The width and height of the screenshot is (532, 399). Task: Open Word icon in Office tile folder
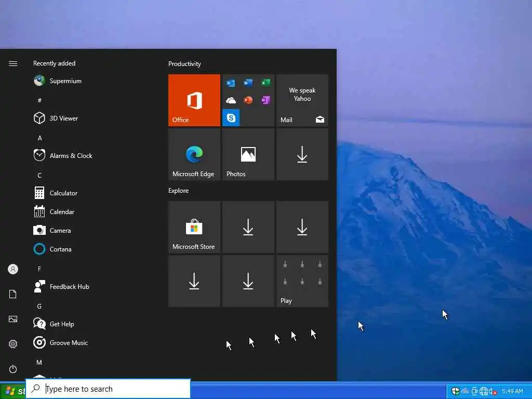pos(248,83)
